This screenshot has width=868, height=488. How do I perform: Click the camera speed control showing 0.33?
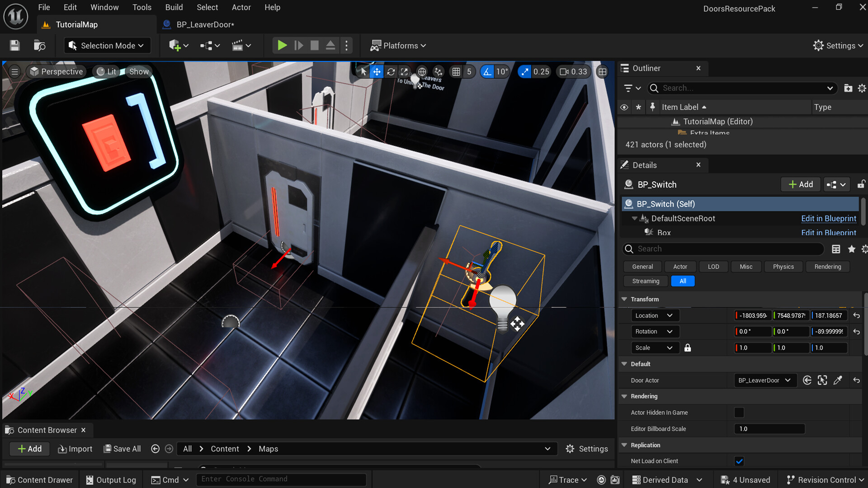(573, 71)
